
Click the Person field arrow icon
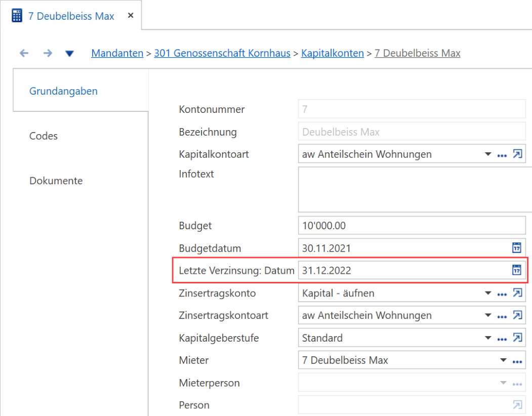click(517, 405)
